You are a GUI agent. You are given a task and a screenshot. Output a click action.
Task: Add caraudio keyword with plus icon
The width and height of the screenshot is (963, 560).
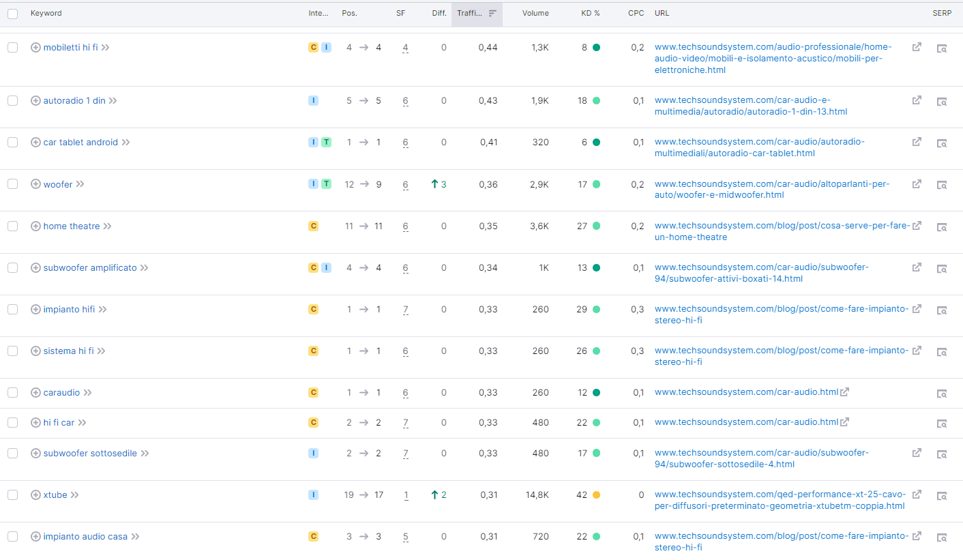[35, 392]
